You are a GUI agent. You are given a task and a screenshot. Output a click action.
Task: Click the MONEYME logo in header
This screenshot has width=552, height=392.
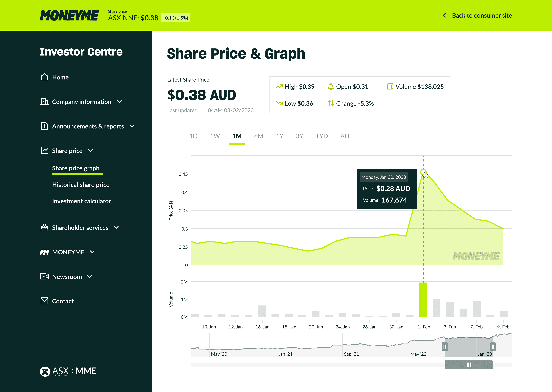coord(69,15)
